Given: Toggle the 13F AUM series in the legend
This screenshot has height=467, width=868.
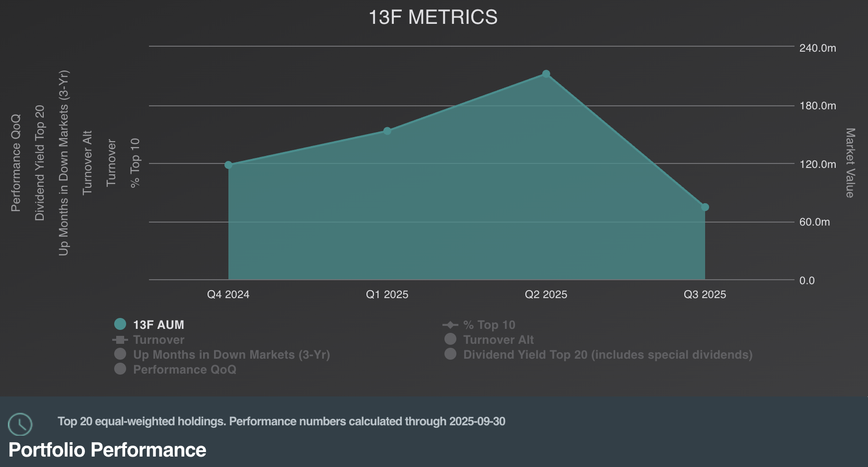Looking at the screenshot, I should [149, 324].
